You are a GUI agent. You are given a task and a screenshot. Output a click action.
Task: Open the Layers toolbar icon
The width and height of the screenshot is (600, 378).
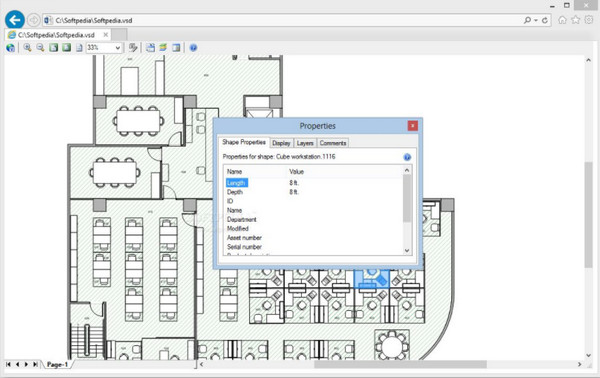click(163, 48)
